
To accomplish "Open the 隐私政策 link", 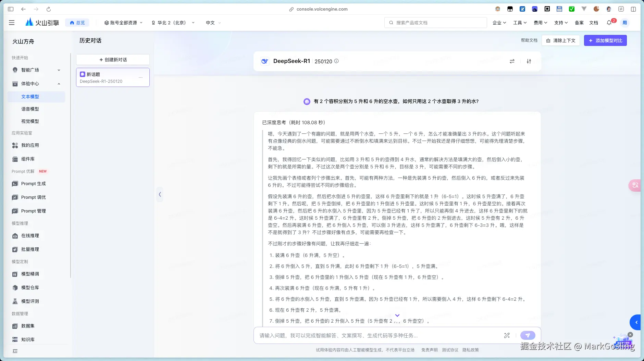I will (x=471, y=350).
